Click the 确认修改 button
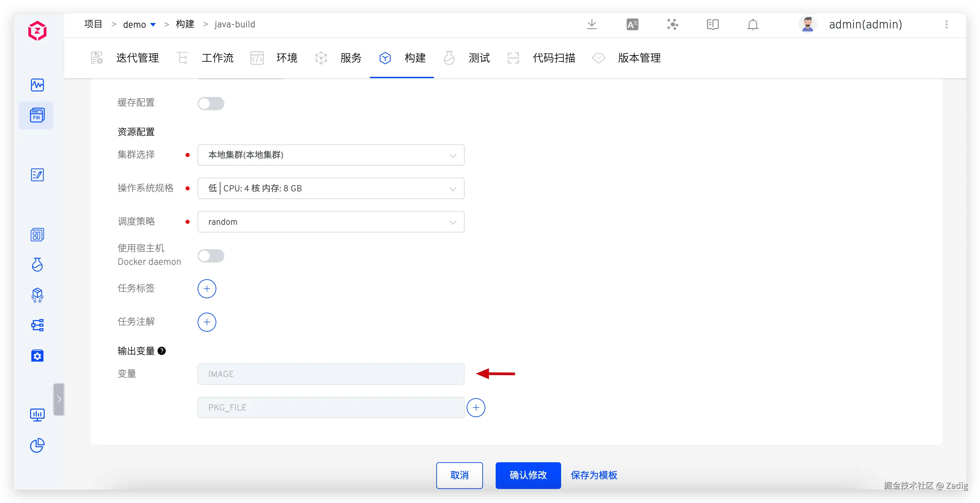Screen dimensions: 980x503 click(528, 475)
